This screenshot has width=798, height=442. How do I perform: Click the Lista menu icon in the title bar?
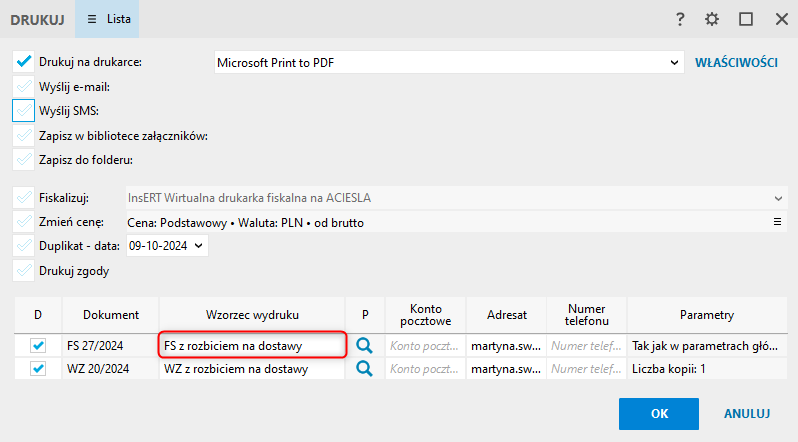93,19
